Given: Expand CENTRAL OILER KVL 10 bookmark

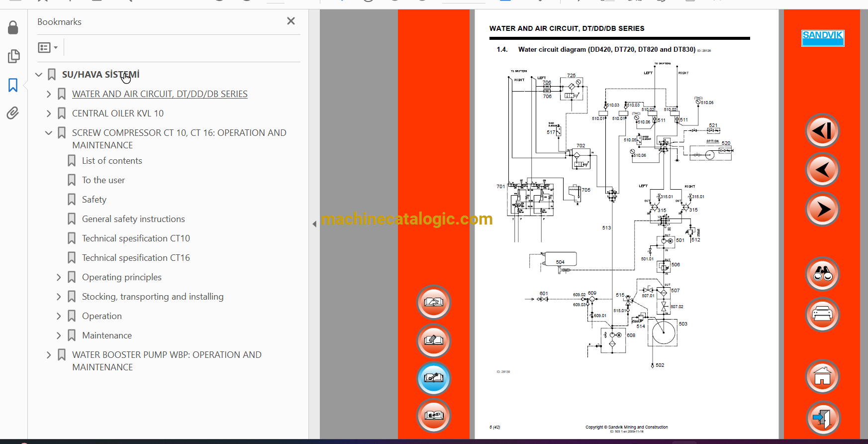Looking at the screenshot, I should (49, 113).
